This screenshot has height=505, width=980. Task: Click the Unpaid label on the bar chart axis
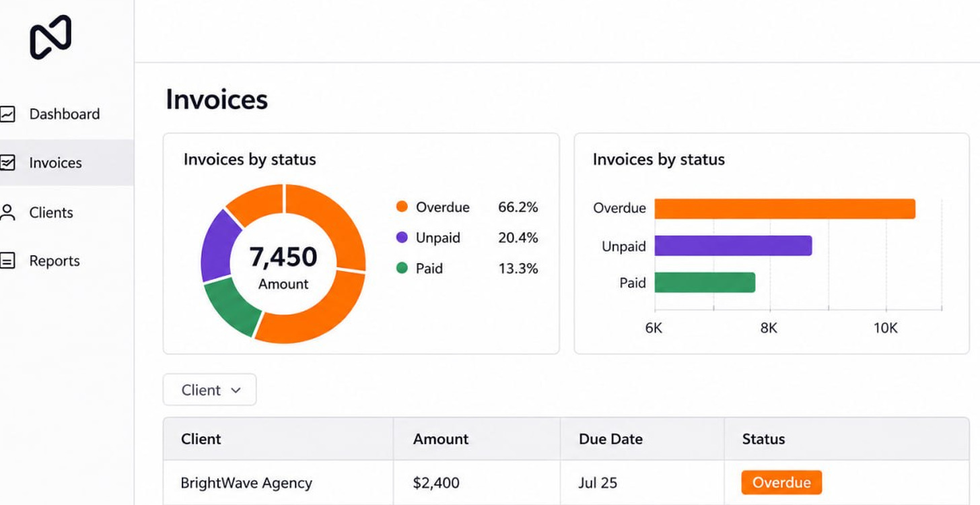(x=624, y=246)
